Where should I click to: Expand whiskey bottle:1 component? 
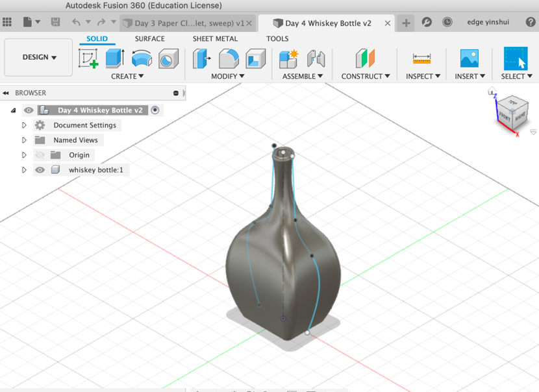coord(24,170)
